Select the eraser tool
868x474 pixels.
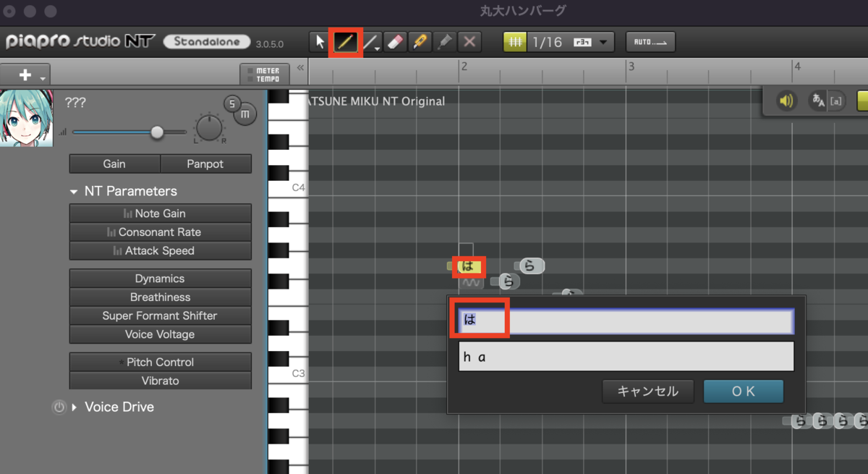[x=395, y=42]
